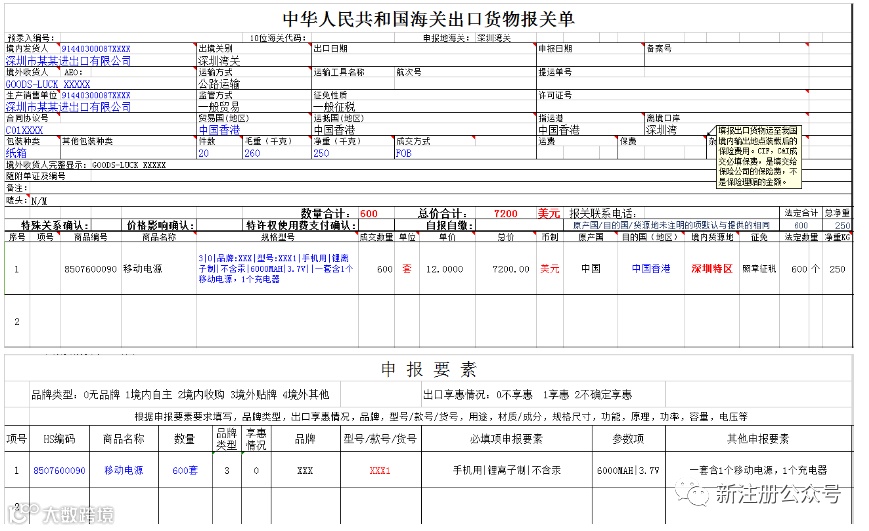Select the 参数项 value 6000MAH|3.7V
The image size is (869, 531).
point(628,471)
